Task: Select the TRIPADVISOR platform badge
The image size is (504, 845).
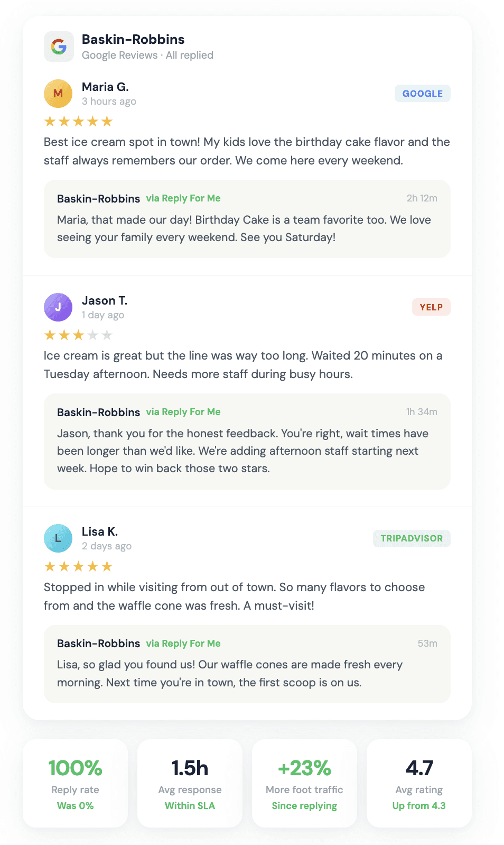Action: point(411,538)
